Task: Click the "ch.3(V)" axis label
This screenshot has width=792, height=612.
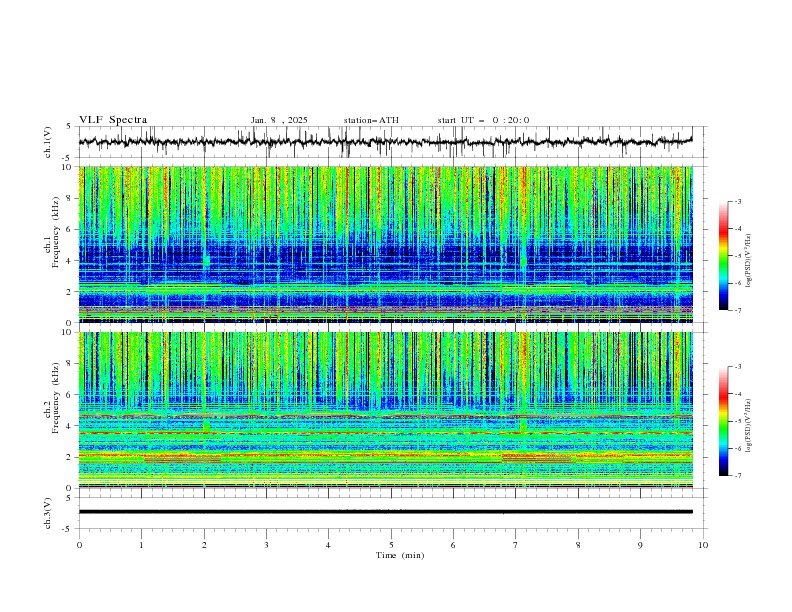Action: click(x=48, y=513)
